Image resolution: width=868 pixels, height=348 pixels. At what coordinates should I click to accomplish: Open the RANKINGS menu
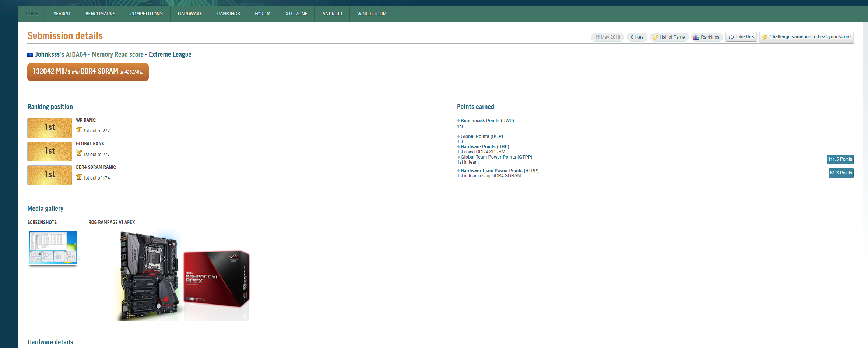(228, 14)
